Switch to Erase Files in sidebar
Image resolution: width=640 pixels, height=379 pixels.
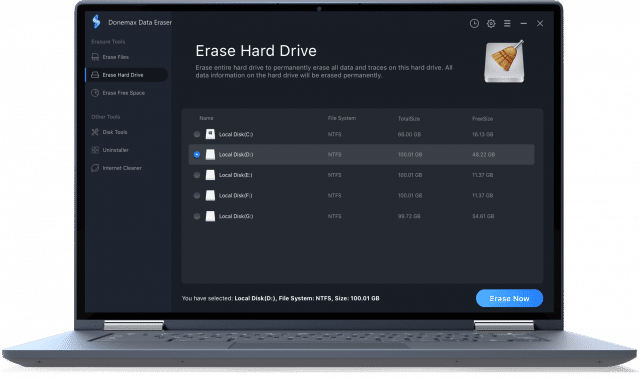pos(110,57)
